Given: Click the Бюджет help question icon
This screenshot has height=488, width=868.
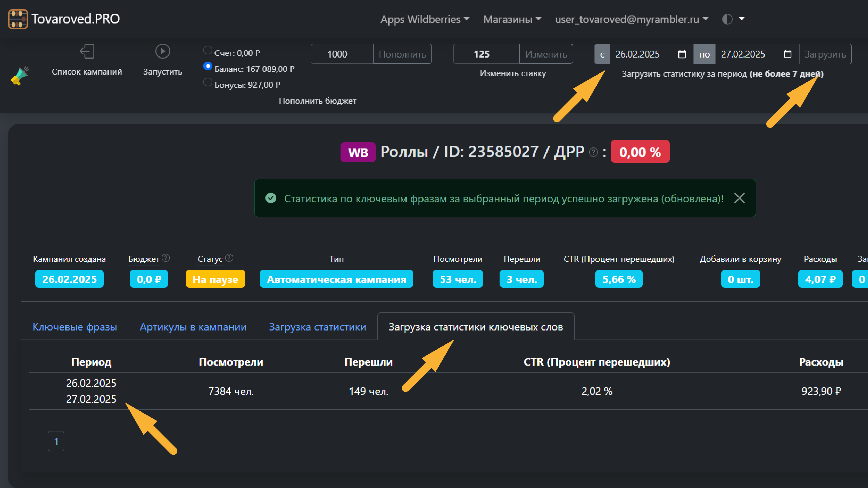Looking at the screenshot, I should [x=165, y=258].
